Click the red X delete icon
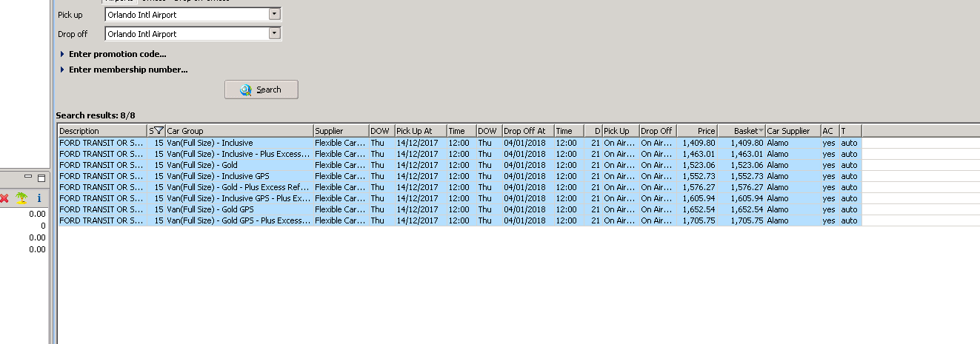The height and width of the screenshot is (344, 980). [x=4, y=198]
